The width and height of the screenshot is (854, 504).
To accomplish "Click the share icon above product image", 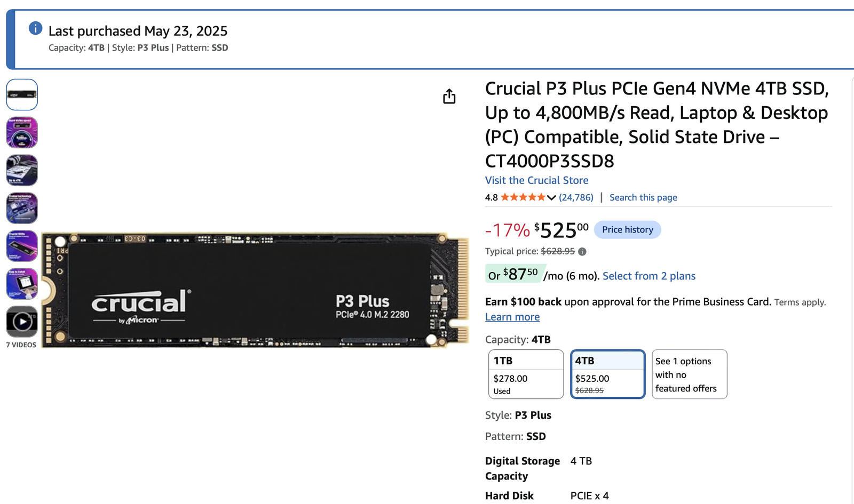I will pos(449,97).
